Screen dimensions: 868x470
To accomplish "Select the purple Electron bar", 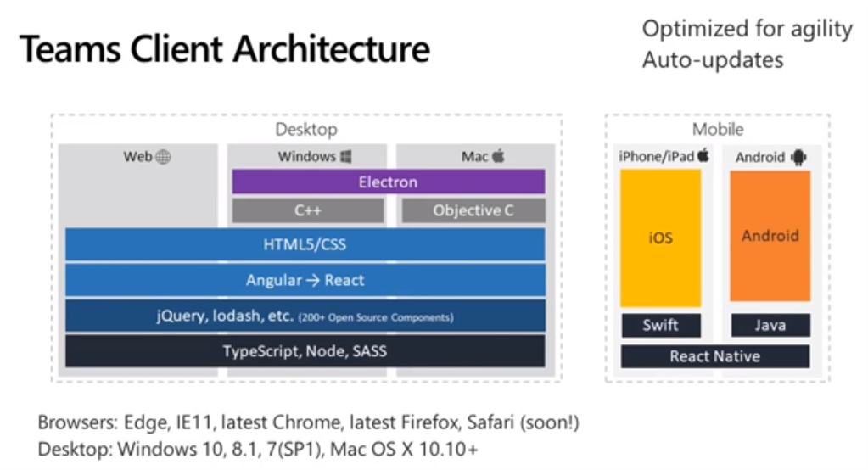I will (388, 182).
